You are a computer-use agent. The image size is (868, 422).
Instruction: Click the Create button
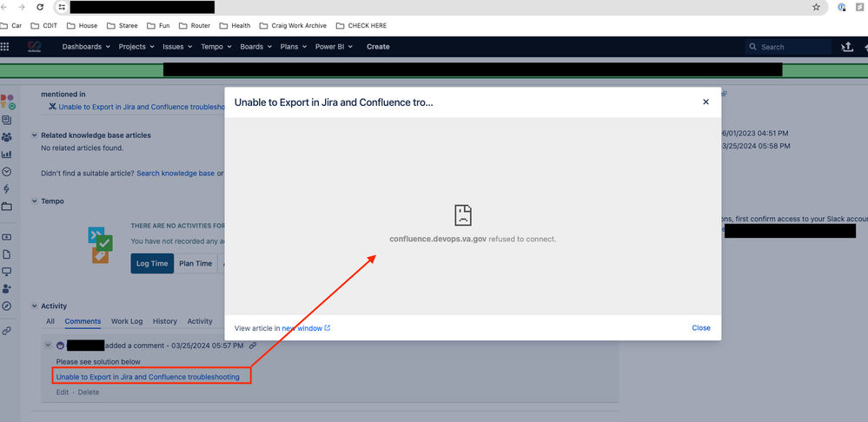click(x=378, y=47)
